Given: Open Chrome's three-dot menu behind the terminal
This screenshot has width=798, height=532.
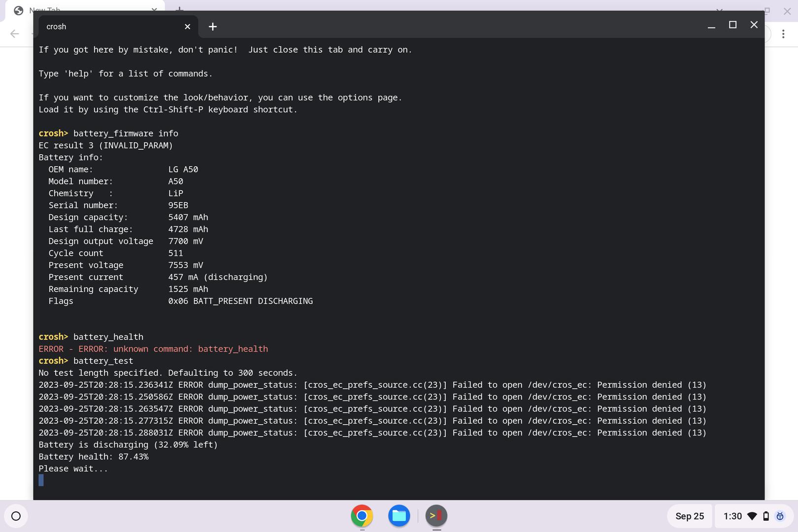Looking at the screenshot, I should click(783, 34).
